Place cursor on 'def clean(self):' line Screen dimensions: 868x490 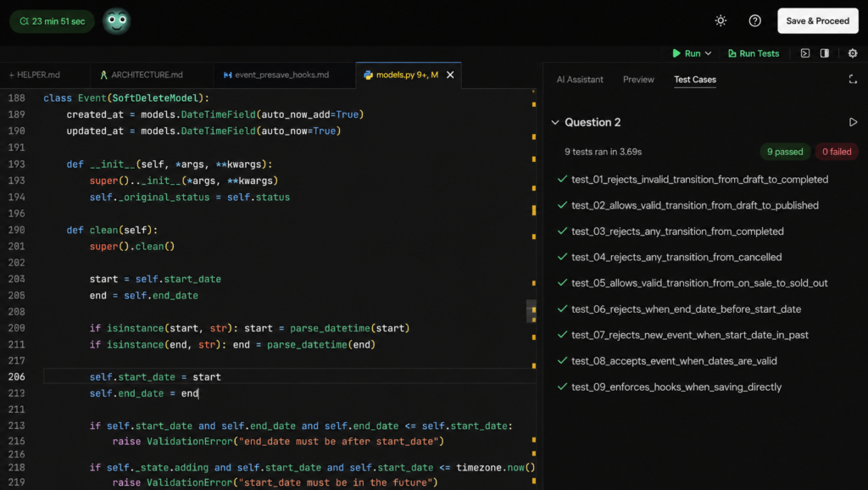click(112, 230)
